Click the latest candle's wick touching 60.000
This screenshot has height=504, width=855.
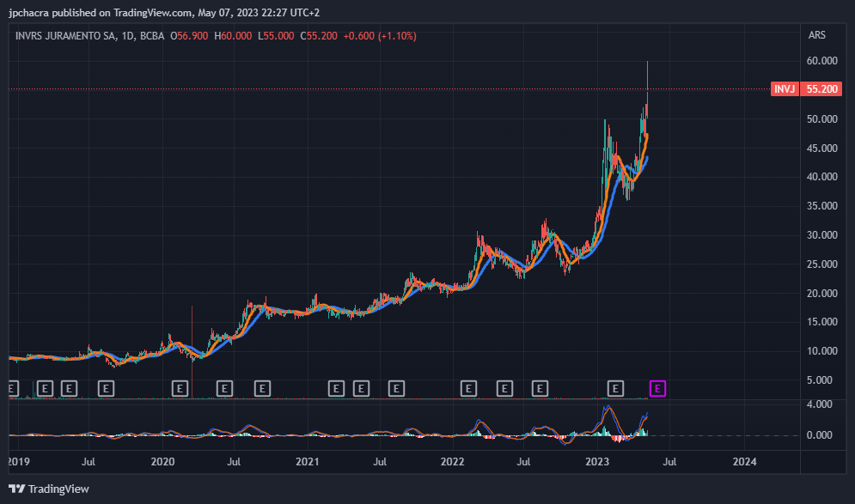[647, 75]
